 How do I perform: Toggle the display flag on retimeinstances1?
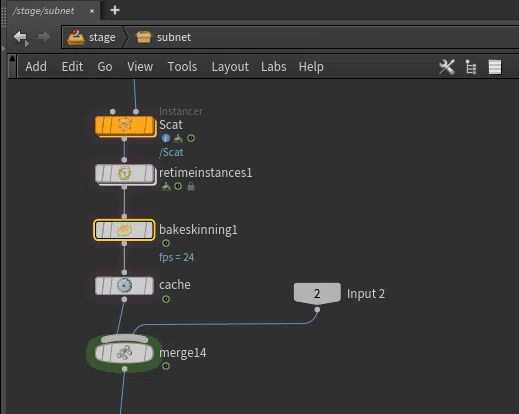[149, 174]
